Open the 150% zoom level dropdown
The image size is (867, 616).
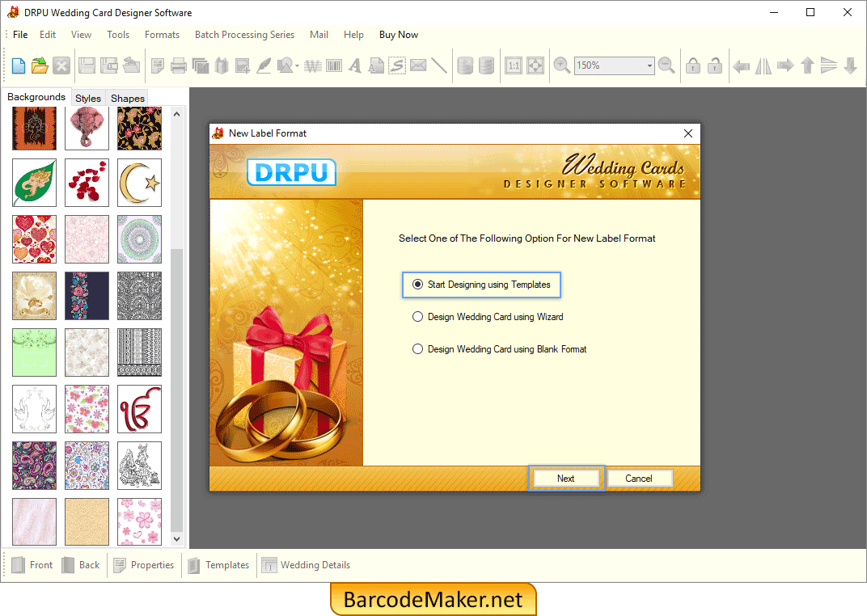[x=649, y=65]
